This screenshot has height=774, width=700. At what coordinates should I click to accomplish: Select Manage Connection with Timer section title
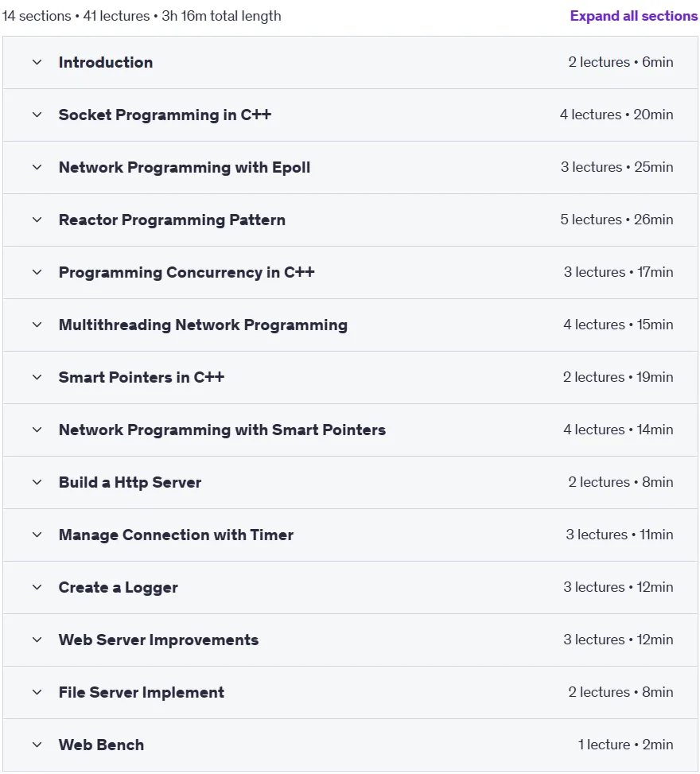pos(176,535)
